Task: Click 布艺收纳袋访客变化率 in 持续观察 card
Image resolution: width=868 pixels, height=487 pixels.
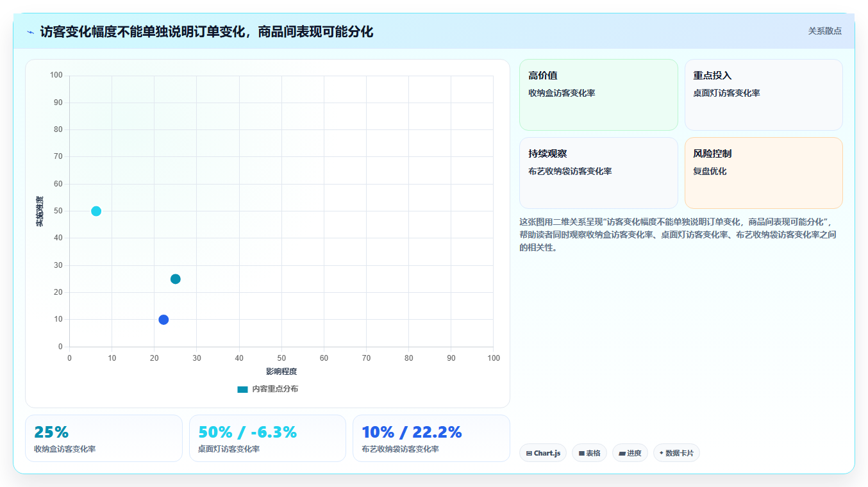Action: pyautogui.click(x=570, y=171)
